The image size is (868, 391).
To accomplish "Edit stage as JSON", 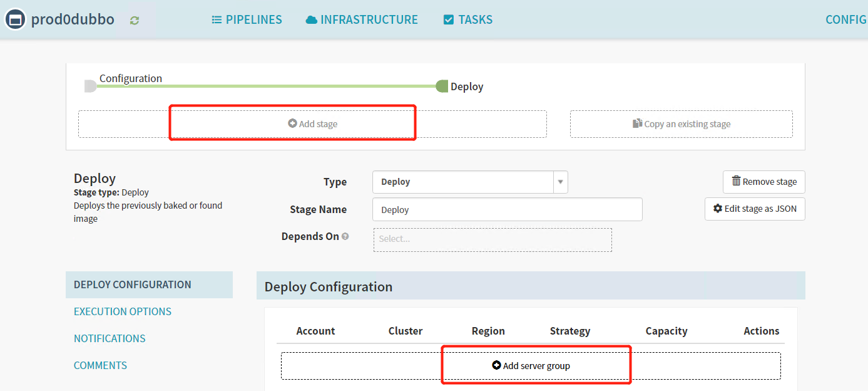I will tap(755, 209).
